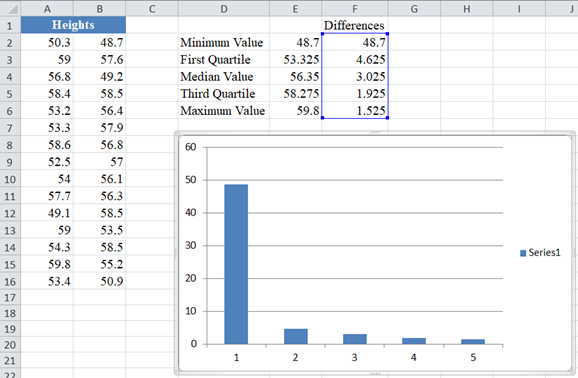Select cell with value 1.525
Viewport: 578px width, 378px height.
pyautogui.click(x=355, y=111)
